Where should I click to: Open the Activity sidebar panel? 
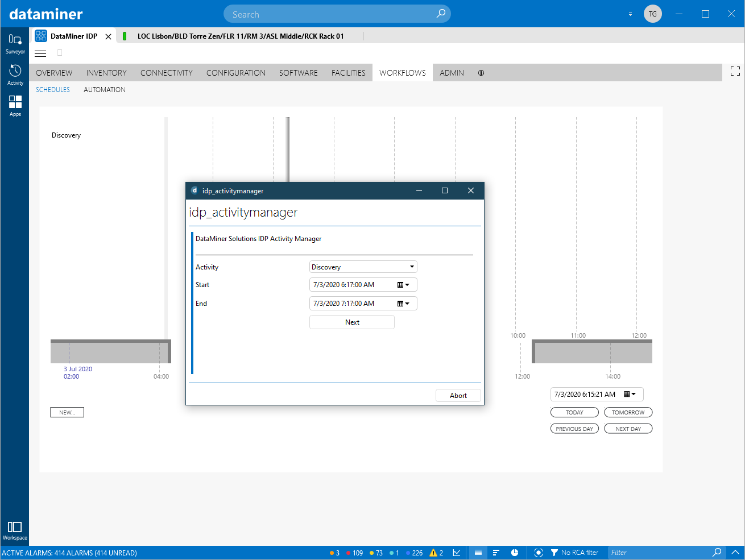15,75
